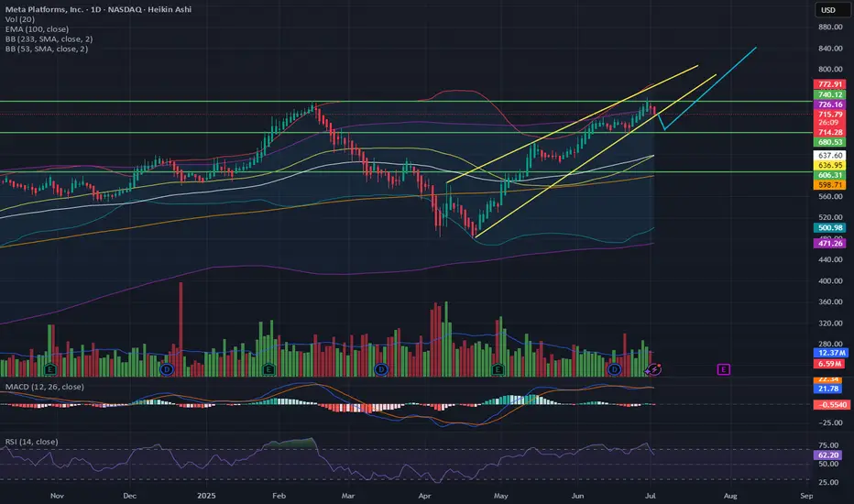The image size is (854, 504).
Task: Click the Sep label on the time axis
Action: pyautogui.click(x=806, y=496)
